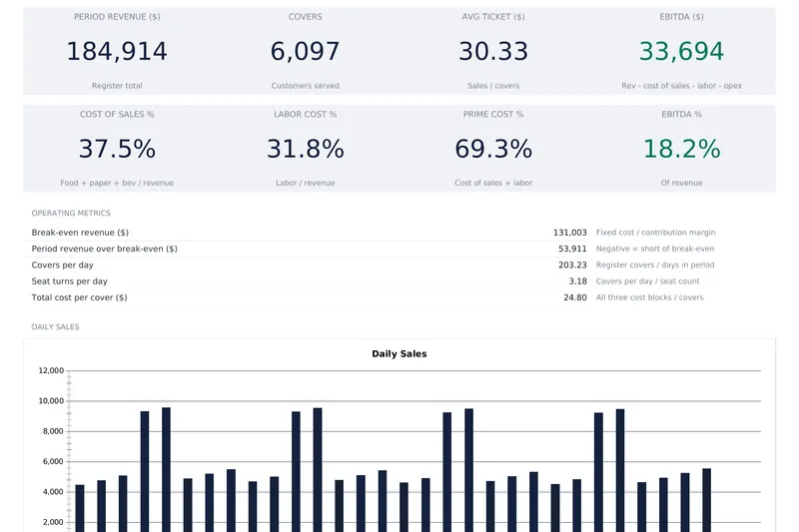Click the Cost of Sales 37.5% value
Image resolution: width=799 pixels, height=532 pixels.
(117, 149)
